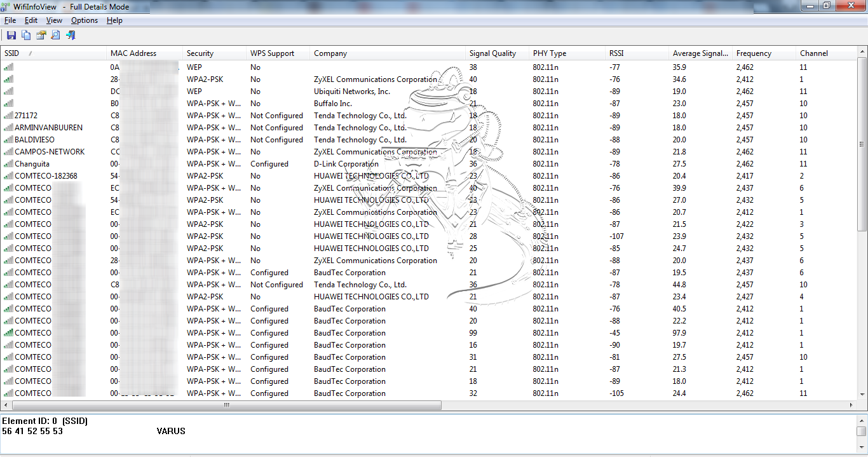Image resolution: width=868 pixels, height=457 pixels.
Task: Click the RSSI value -107
Action: point(617,236)
